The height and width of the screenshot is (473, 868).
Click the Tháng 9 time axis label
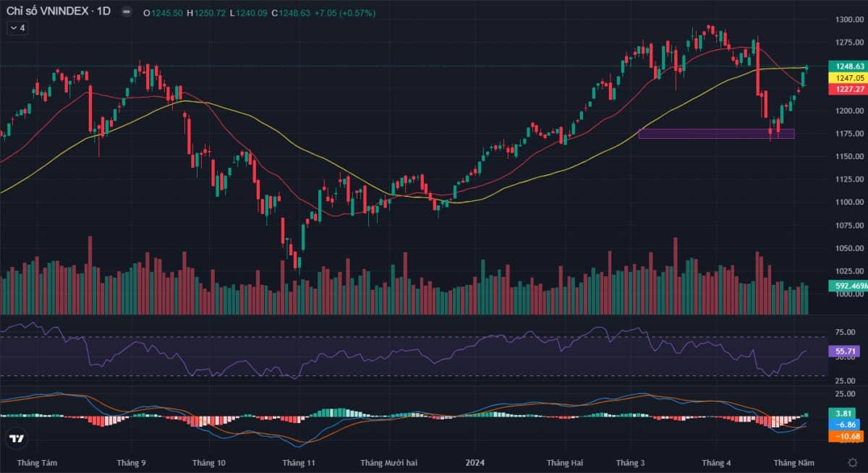[131, 463]
